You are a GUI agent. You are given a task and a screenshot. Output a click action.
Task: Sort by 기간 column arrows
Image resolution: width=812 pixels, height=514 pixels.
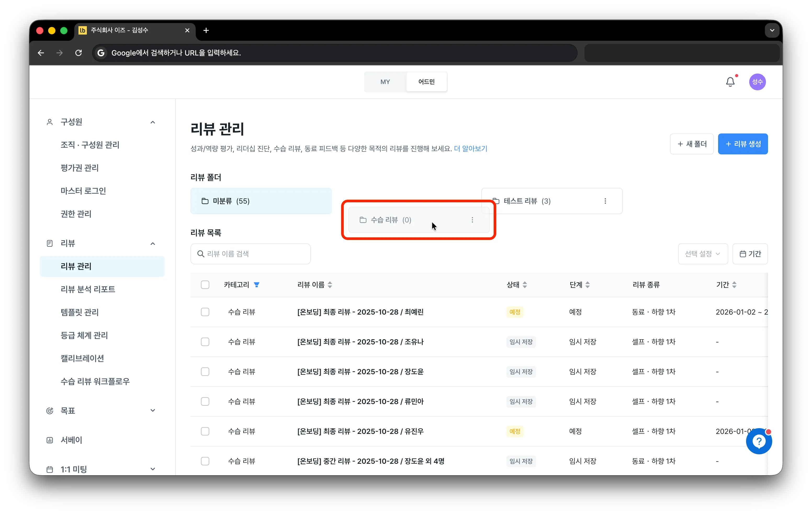[x=734, y=285]
